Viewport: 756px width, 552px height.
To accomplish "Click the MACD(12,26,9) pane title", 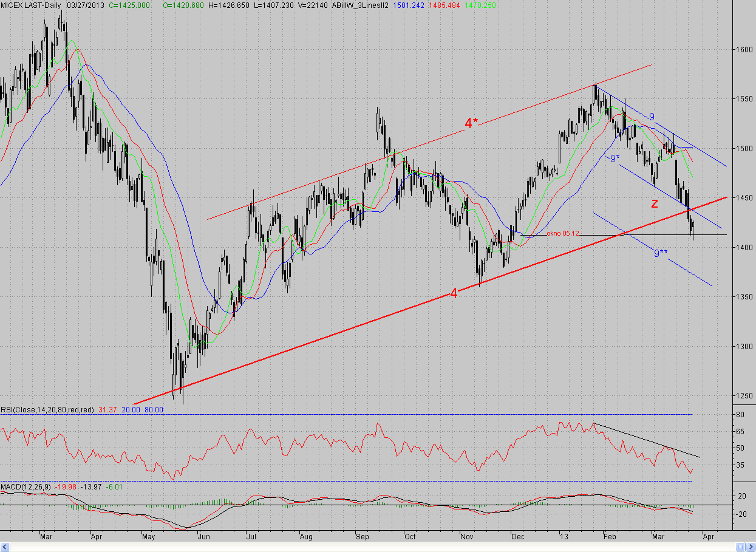I will tap(26, 487).
